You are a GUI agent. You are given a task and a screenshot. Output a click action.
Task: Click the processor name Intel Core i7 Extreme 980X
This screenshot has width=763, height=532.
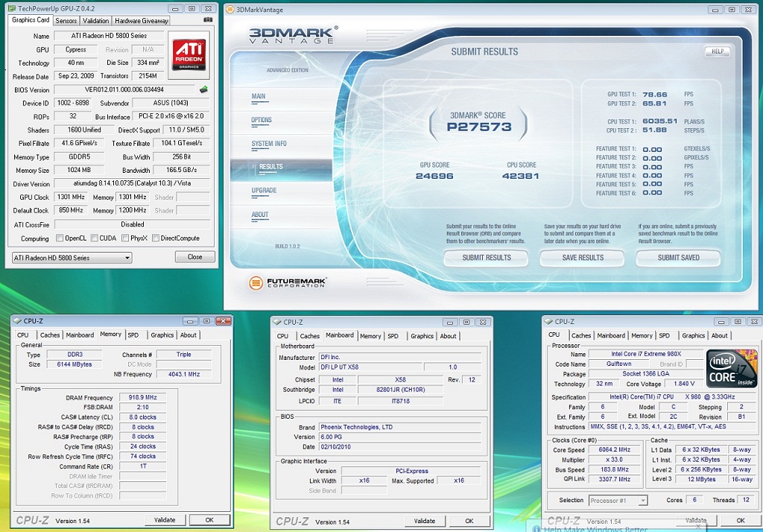click(x=646, y=354)
